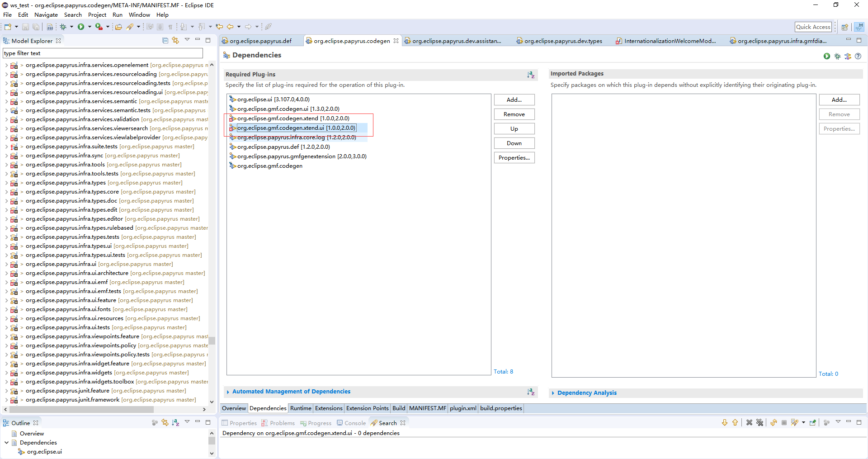This screenshot has width=868, height=459.
Task: Click the Dependencies page debug launch icon
Action: click(837, 56)
